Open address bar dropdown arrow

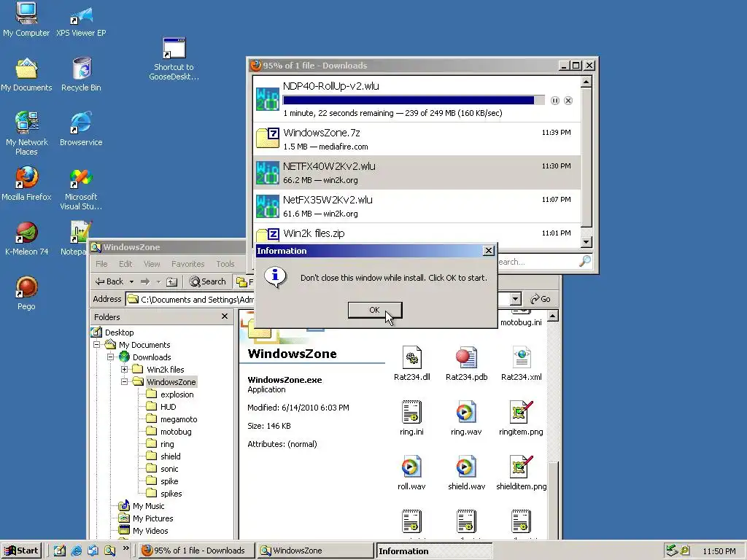click(516, 299)
